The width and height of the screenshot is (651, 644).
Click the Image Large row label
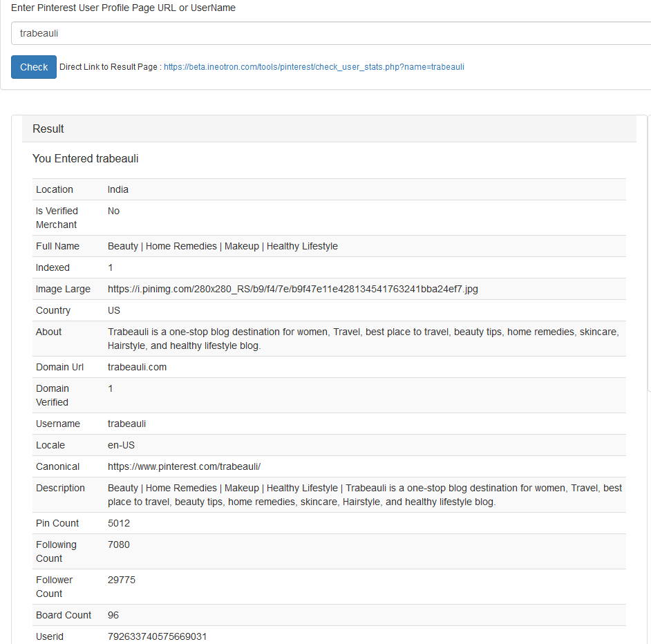click(x=63, y=289)
